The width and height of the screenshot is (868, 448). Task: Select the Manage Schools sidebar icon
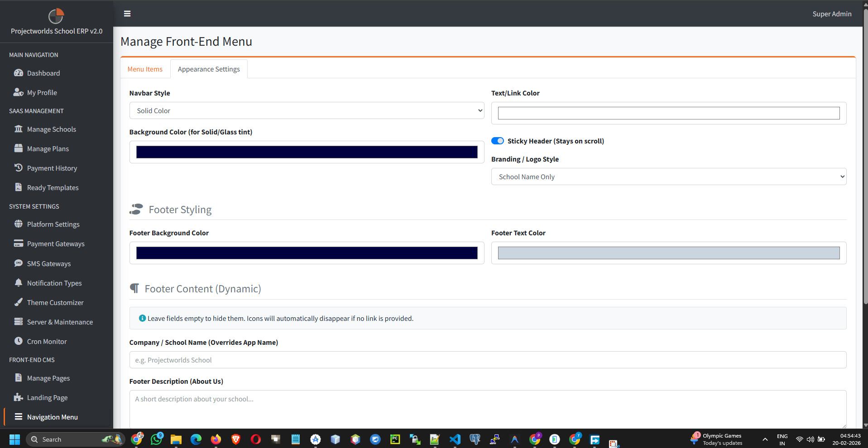pyautogui.click(x=18, y=129)
